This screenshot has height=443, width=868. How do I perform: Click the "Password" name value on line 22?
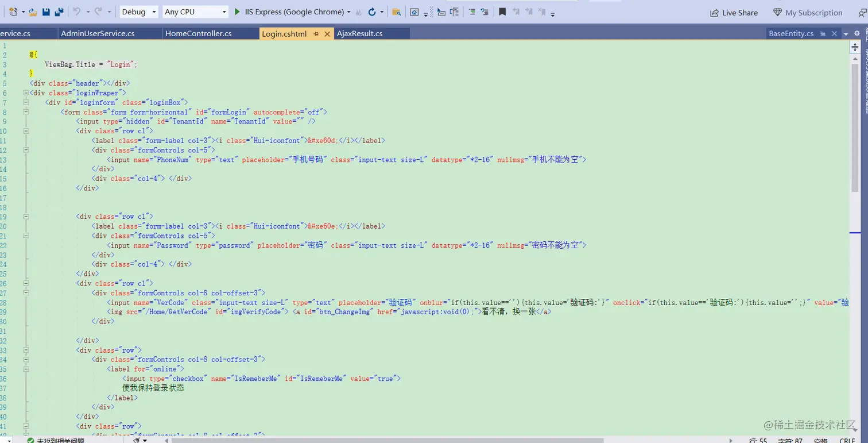(x=172, y=245)
